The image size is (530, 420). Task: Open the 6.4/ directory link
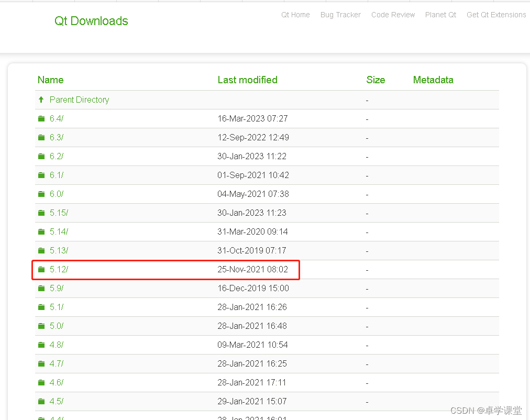(x=57, y=118)
